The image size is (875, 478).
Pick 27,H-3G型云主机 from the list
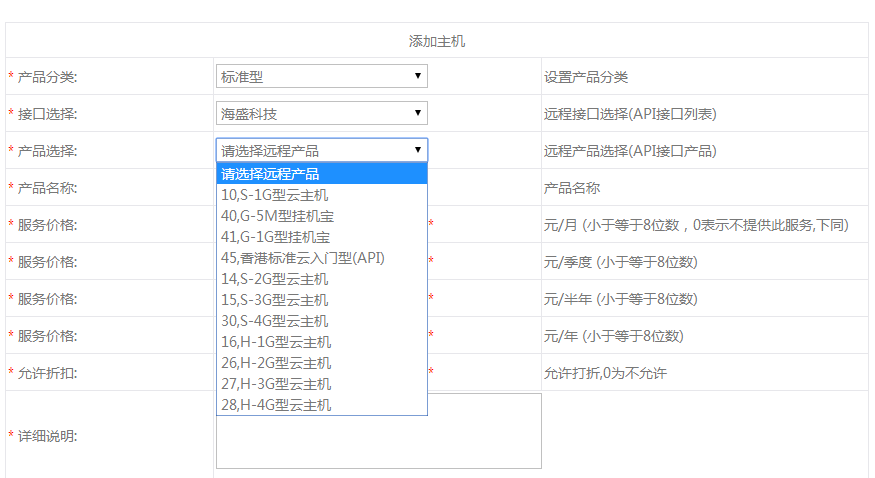tap(321, 384)
